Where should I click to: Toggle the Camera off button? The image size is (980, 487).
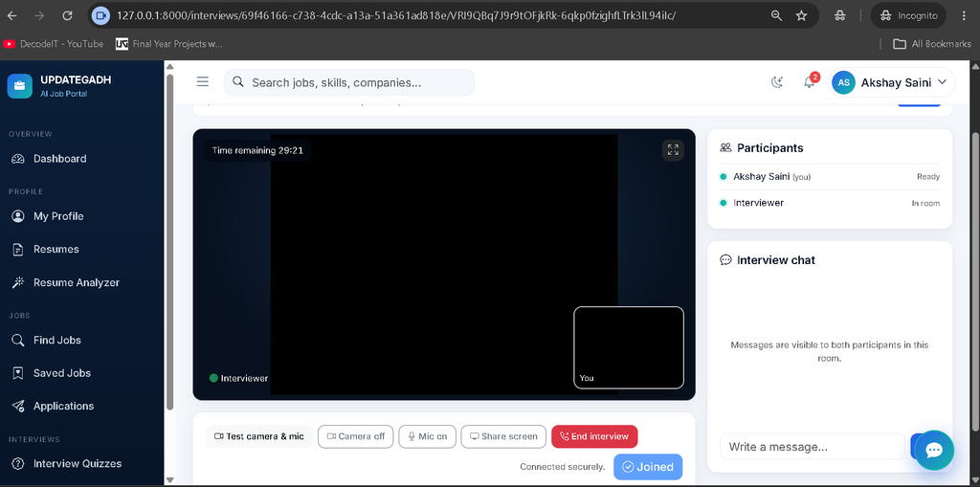(x=356, y=436)
